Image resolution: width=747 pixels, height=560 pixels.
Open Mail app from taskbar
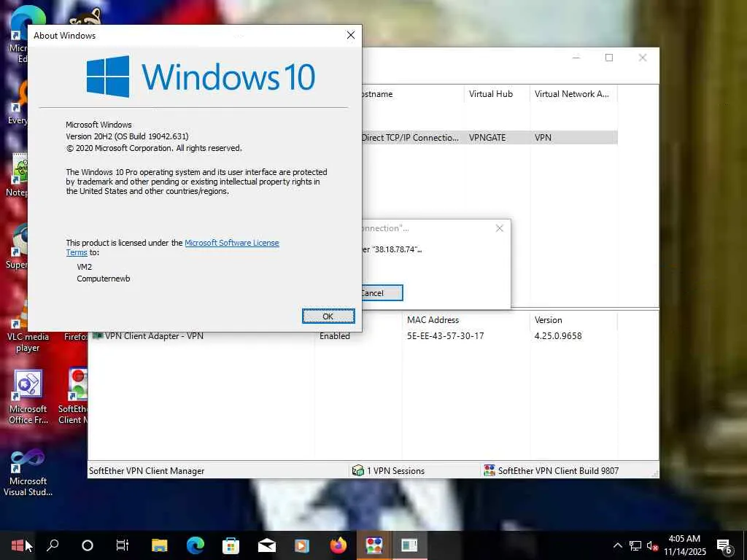pyautogui.click(x=267, y=545)
